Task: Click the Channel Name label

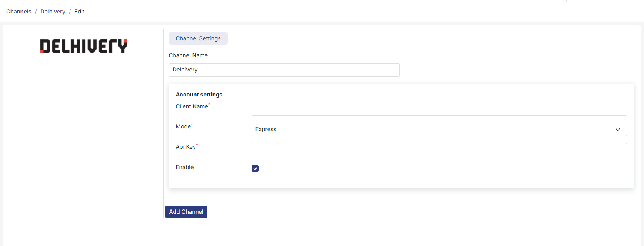Action: [188, 55]
